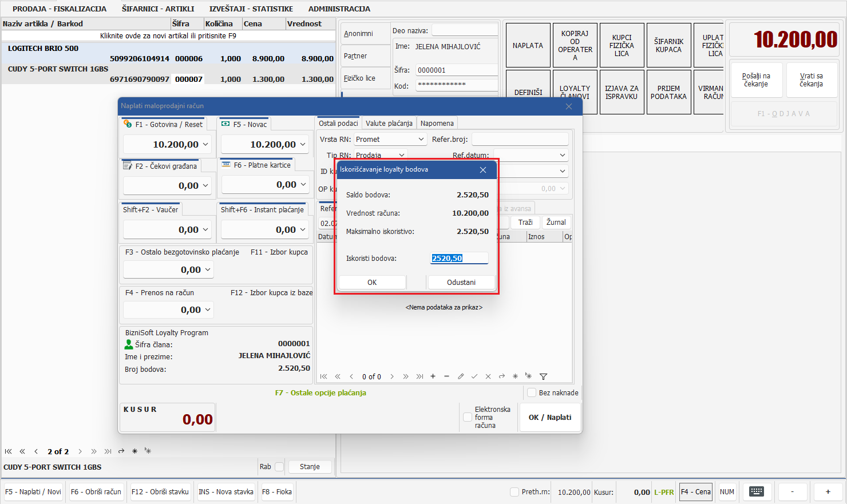Click F6 - Obriši račun button
Screen dimensions: 847x504
(x=96, y=492)
